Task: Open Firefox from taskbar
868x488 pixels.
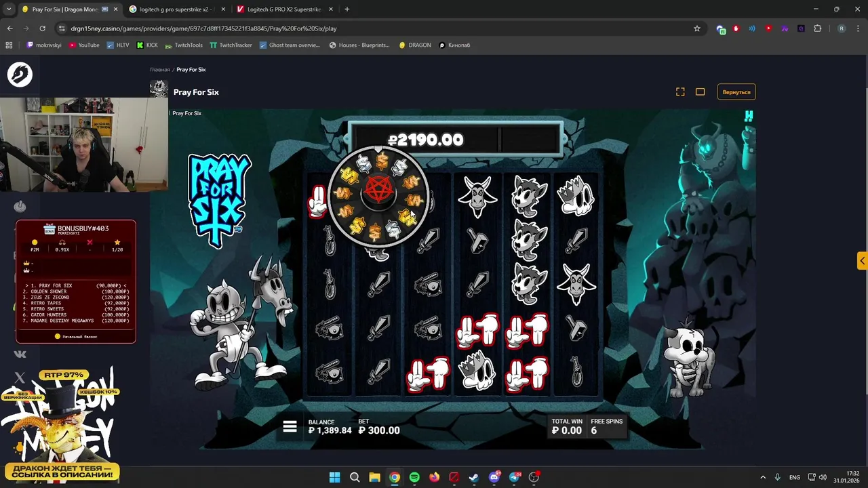Action: pyautogui.click(x=434, y=477)
